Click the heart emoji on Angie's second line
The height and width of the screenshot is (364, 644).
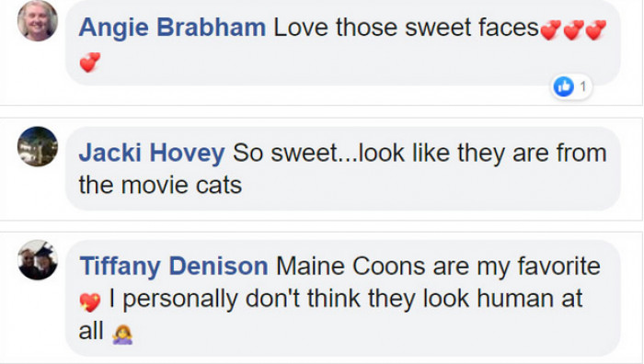tap(90, 62)
